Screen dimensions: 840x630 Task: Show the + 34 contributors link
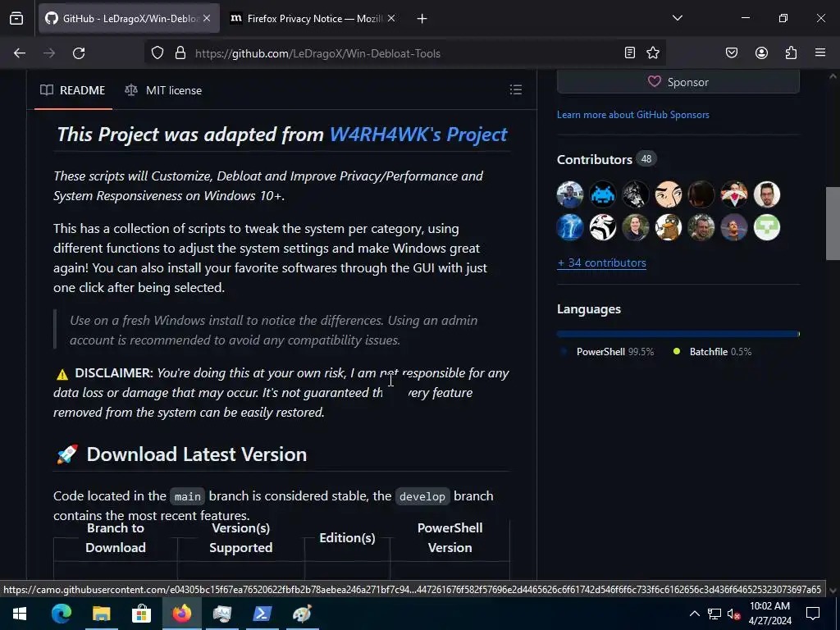pos(601,262)
